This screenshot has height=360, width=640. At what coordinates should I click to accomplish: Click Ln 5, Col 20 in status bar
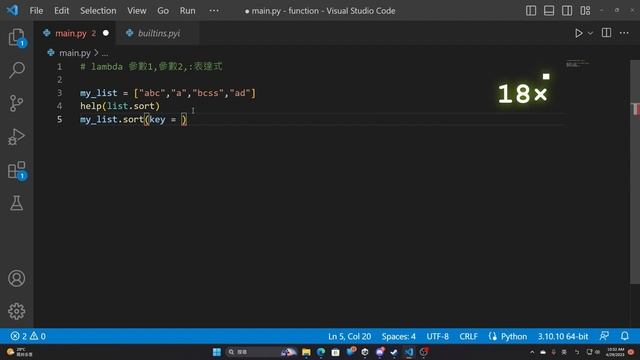pos(349,336)
